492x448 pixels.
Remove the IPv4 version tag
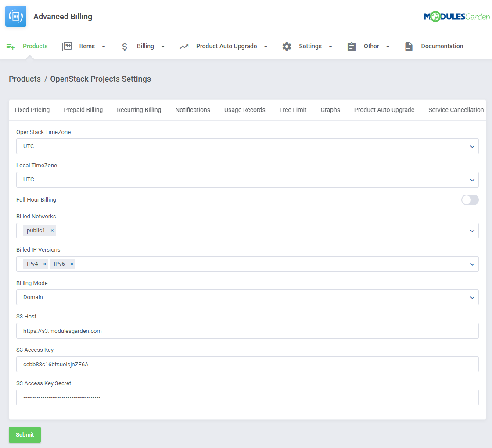(45, 264)
